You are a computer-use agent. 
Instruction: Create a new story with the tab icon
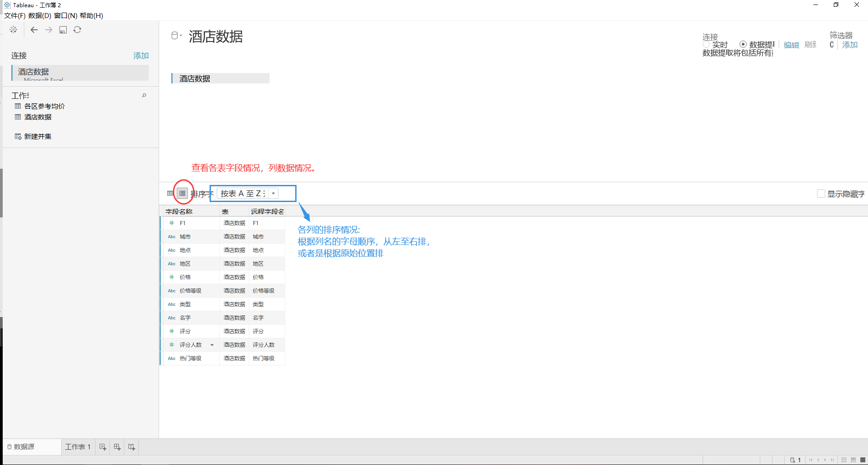tap(132, 447)
